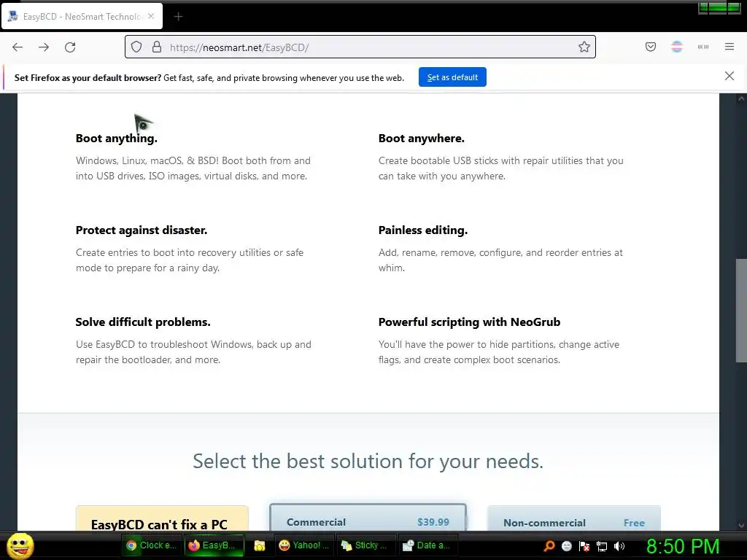Click the page vertical scrollbar thumb
This screenshot has width=747, height=560.
741,311
